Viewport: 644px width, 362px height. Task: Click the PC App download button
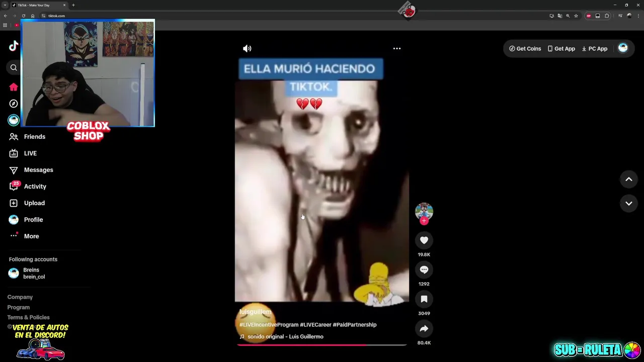coord(595,49)
